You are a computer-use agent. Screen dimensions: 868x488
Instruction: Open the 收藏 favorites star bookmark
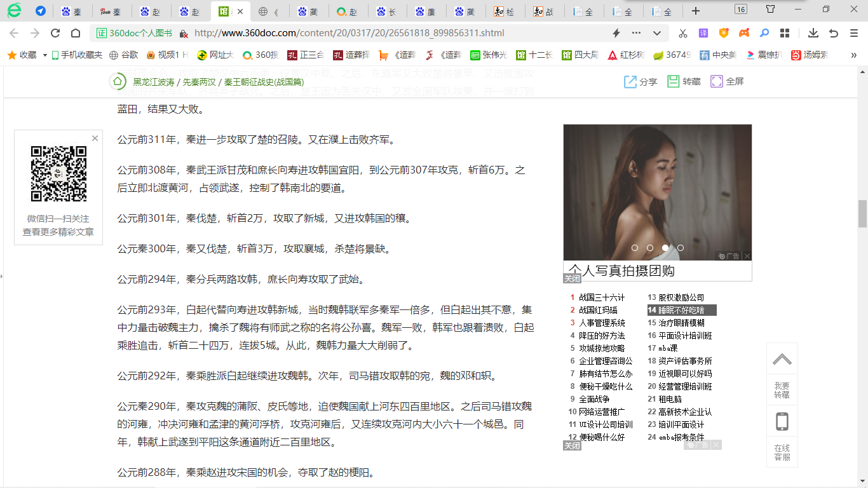tap(22, 55)
